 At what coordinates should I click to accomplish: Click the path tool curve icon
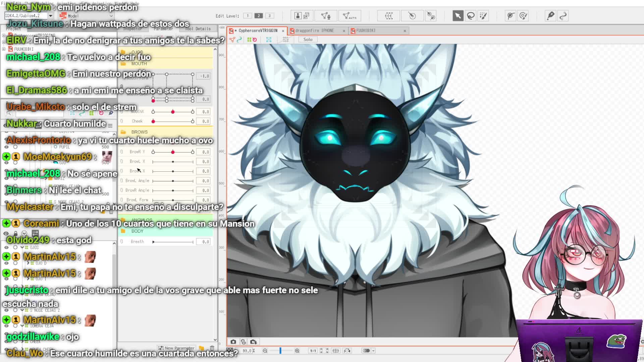point(563,16)
